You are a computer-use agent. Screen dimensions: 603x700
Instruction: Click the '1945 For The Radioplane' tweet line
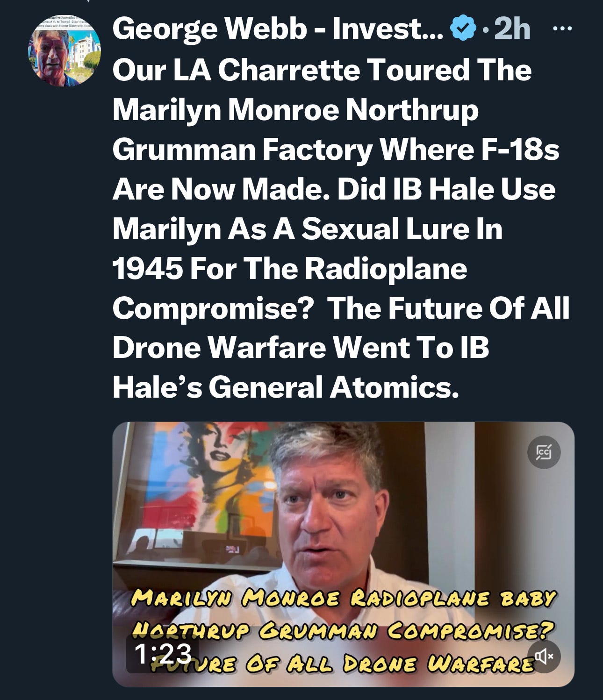coord(290,269)
